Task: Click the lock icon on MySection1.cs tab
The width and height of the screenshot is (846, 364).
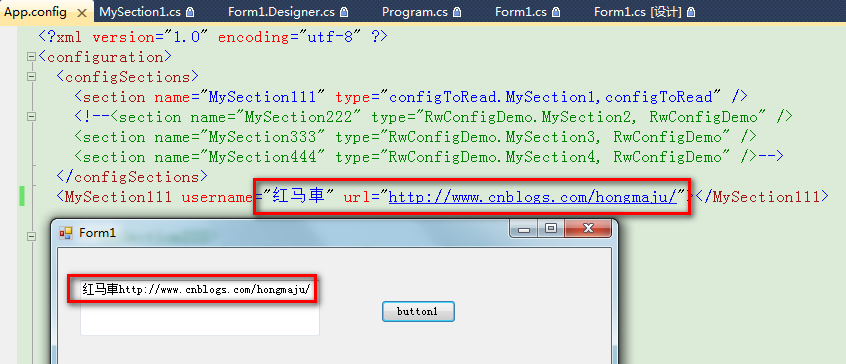Action: [190, 12]
